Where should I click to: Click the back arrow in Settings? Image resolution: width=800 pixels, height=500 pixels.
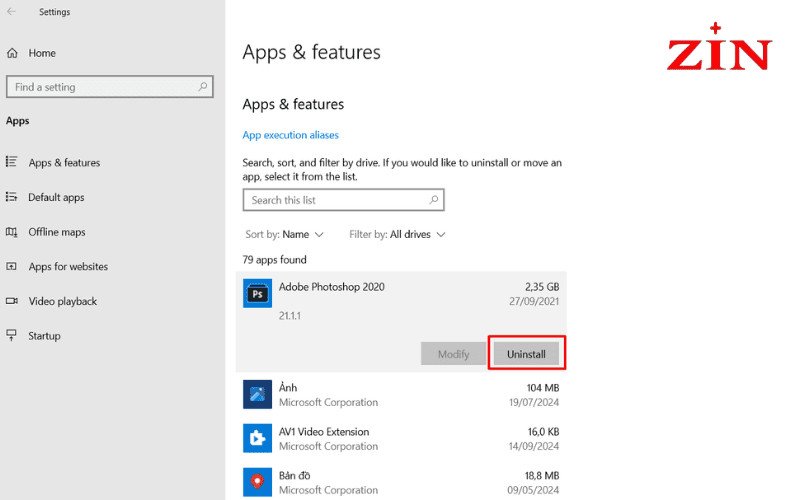11,11
